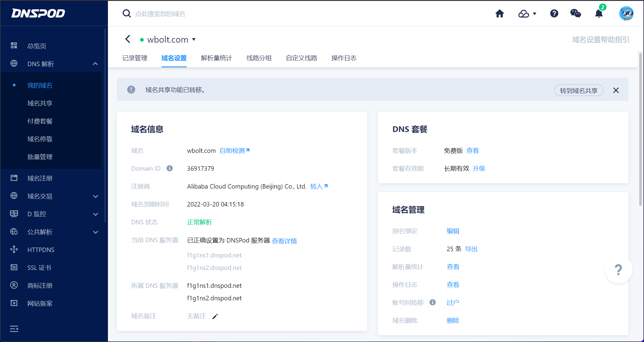Click the user avatar in top right
644x342 pixels.
pos(626,13)
